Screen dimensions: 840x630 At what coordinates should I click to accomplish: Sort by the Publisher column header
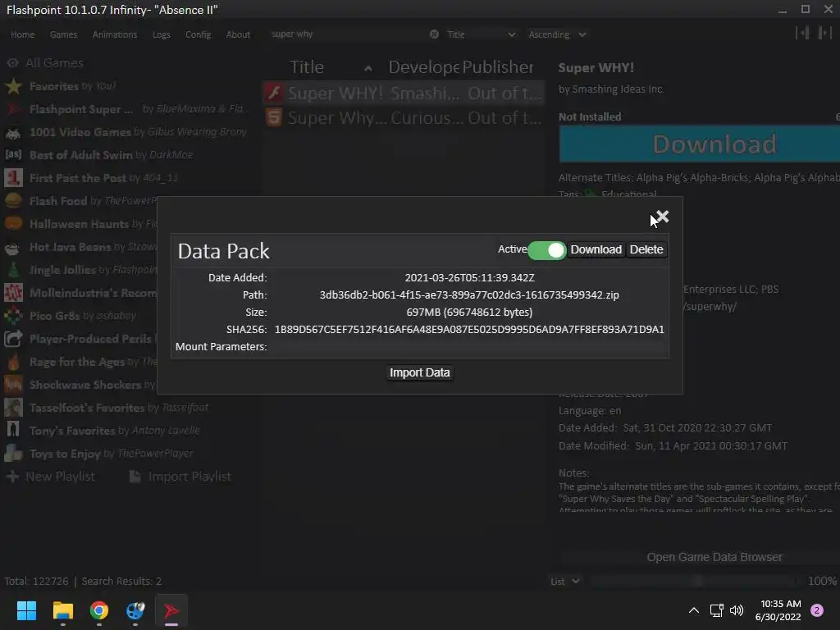pyautogui.click(x=498, y=67)
